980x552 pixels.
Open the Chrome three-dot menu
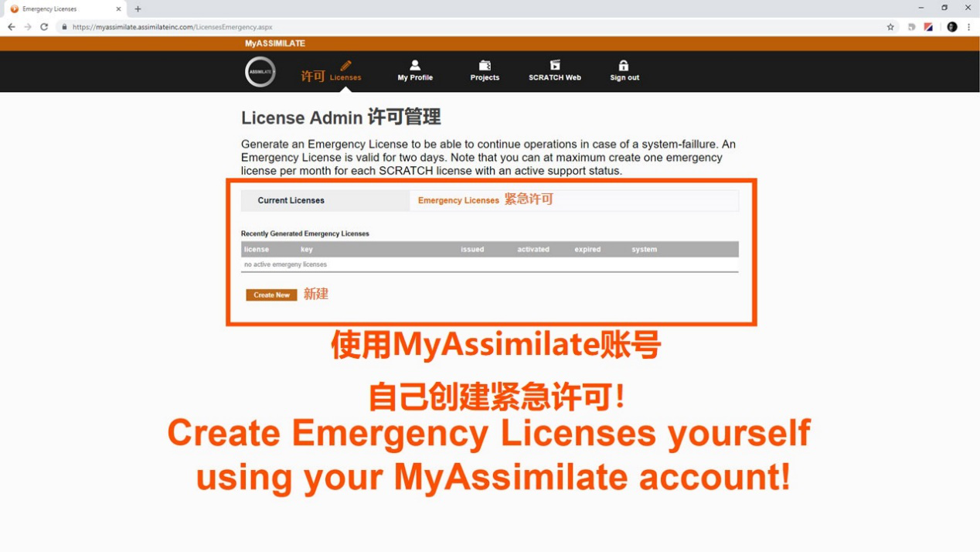coord(968,26)
